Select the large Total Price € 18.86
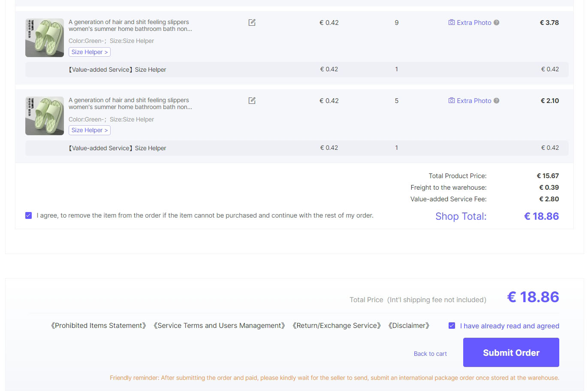588x391 pixels. click(x=533, y=297)
